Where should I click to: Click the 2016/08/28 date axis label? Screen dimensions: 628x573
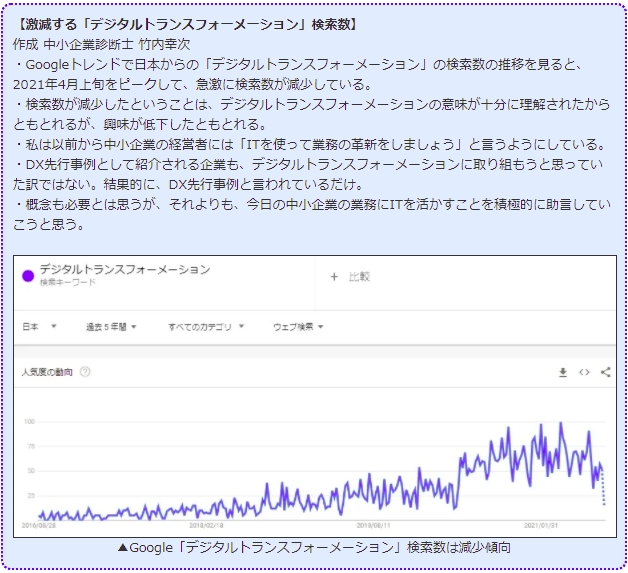(38, 525)
